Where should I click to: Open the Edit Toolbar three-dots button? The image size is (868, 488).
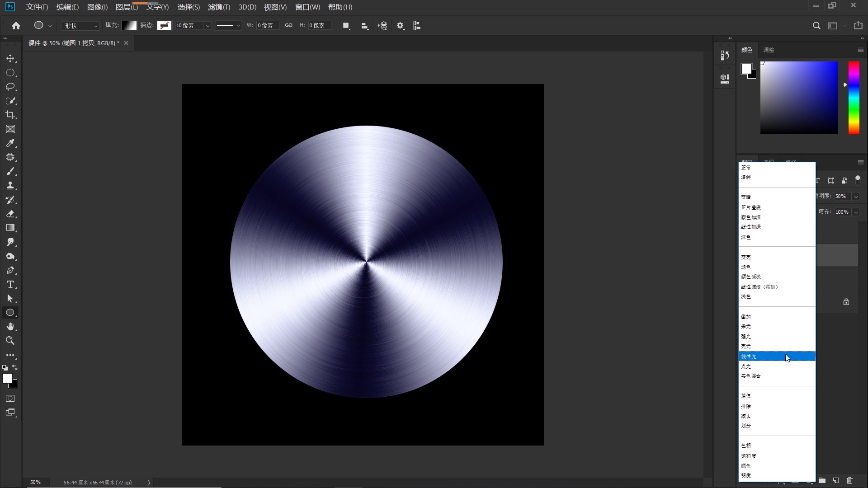pyautogui.click(x=10, y=356)
